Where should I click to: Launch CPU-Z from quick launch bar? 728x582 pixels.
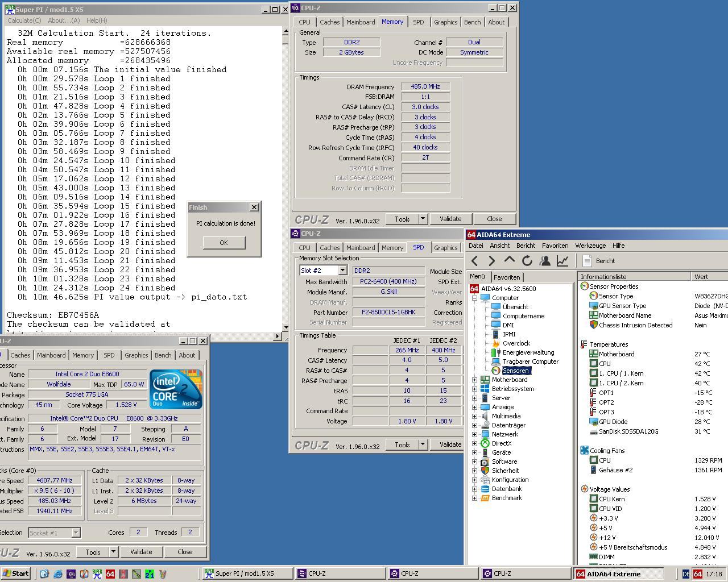click(x=71, y=574)
